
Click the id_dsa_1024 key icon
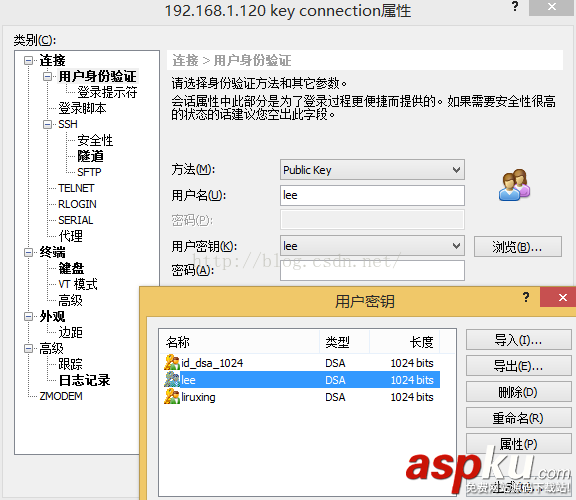(172, 363)
